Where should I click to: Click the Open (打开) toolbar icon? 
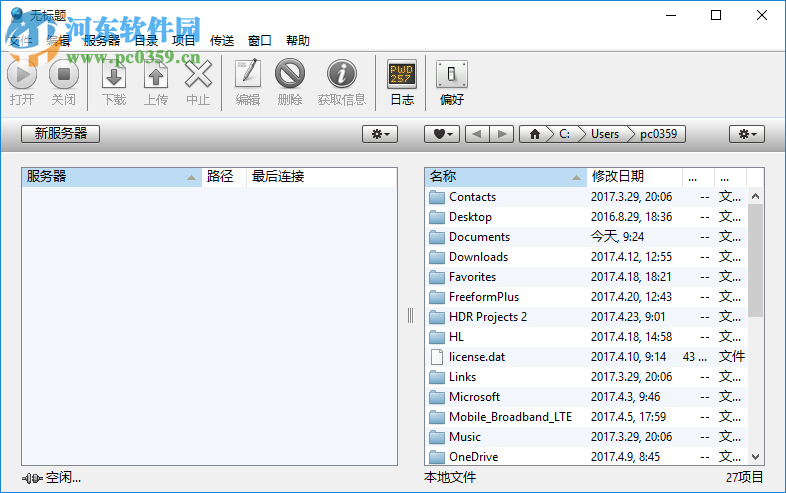click(x=22, y=74)
